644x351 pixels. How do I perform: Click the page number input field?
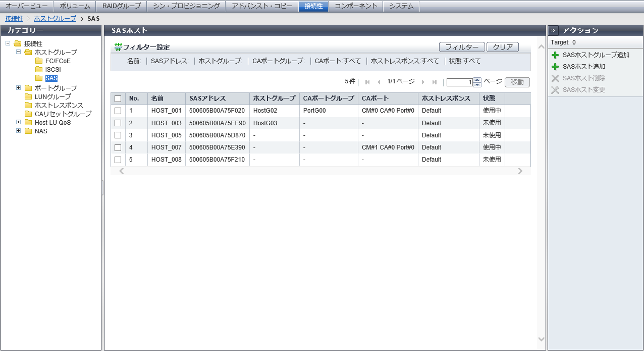click(459, 82)
